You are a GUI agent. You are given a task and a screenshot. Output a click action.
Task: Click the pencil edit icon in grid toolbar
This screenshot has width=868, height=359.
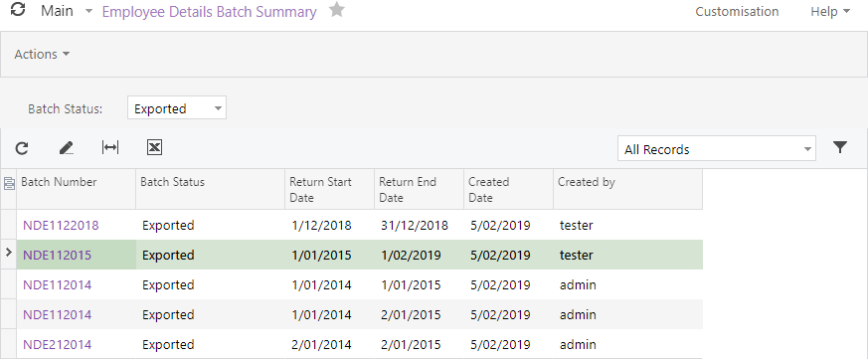[66, 148]
